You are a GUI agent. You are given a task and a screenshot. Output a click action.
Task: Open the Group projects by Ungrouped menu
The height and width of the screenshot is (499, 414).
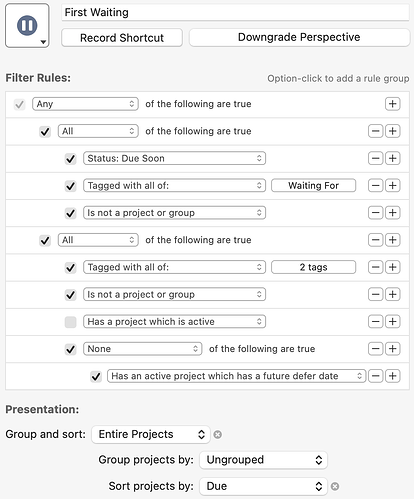tap(263, 460)
